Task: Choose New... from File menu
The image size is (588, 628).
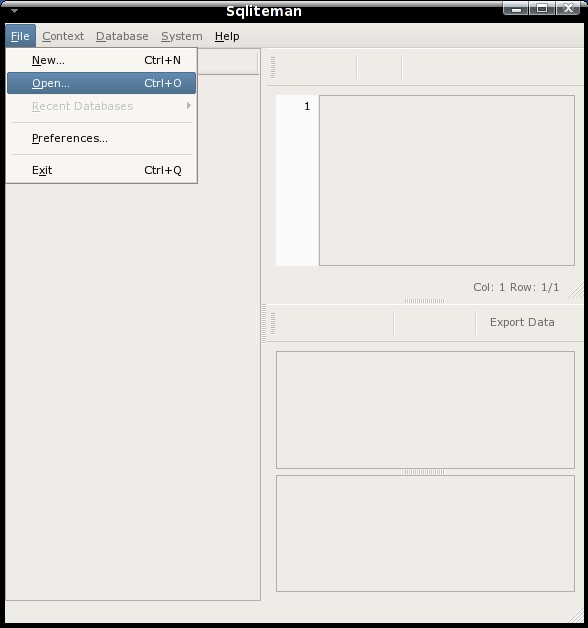Action: [x=102, y=60]
